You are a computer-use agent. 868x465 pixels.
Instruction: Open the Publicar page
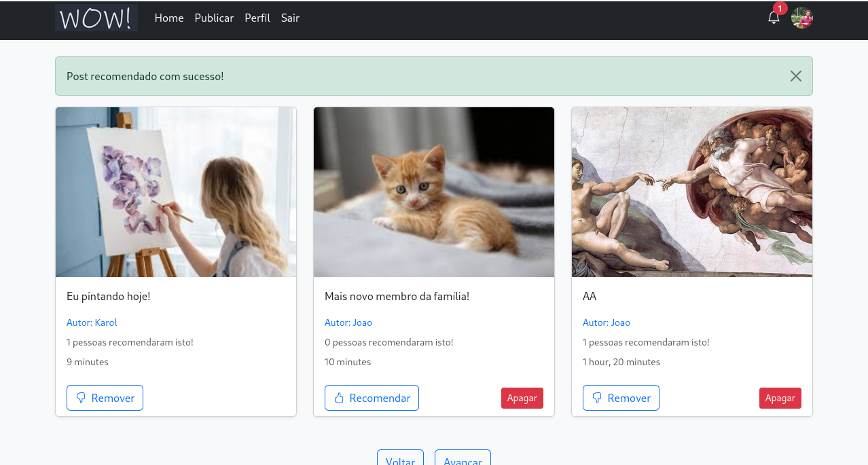(x=214, y=18)
